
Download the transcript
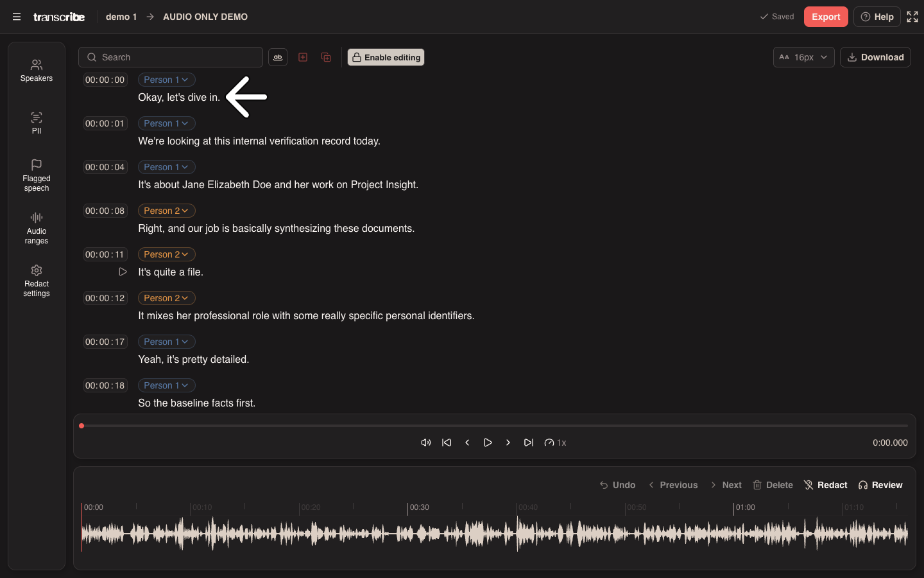tap(875, 57)
